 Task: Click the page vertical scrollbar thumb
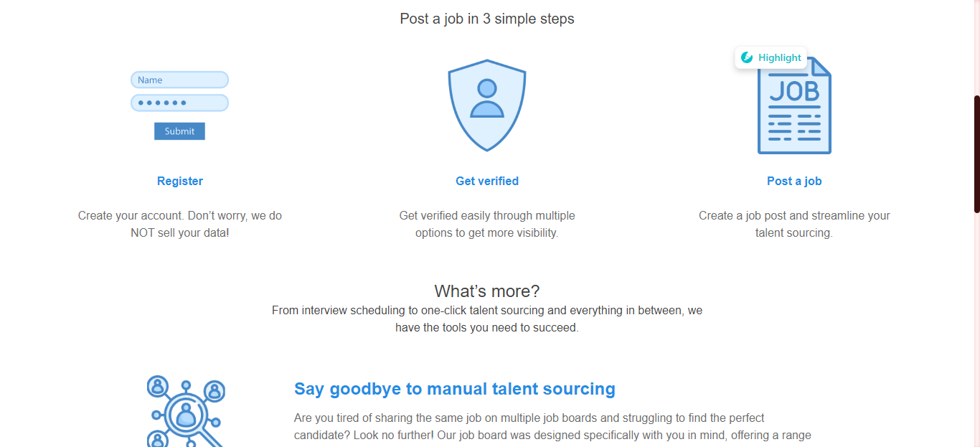(x=976, y=154)
